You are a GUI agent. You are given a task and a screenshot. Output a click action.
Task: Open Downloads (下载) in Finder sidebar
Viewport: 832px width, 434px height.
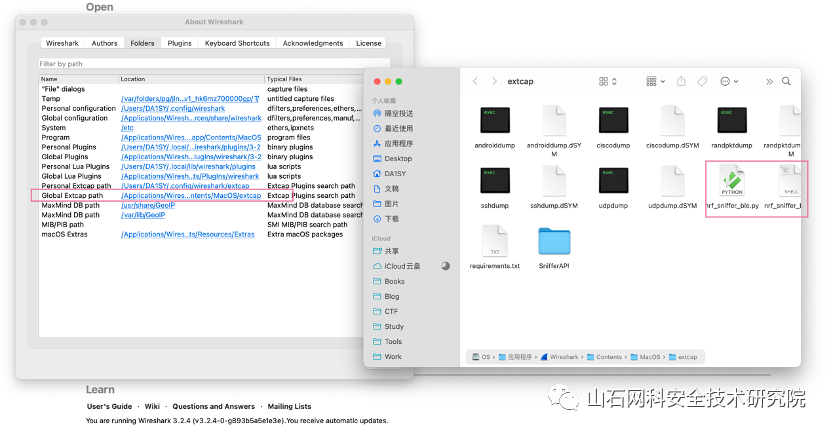tap(386, 219)
